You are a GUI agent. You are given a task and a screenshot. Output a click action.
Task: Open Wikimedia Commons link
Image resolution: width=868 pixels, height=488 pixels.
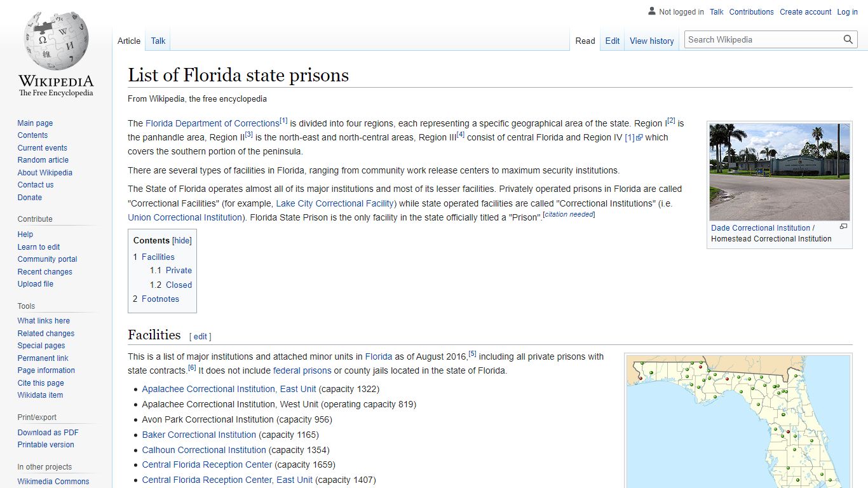[53, 482]
